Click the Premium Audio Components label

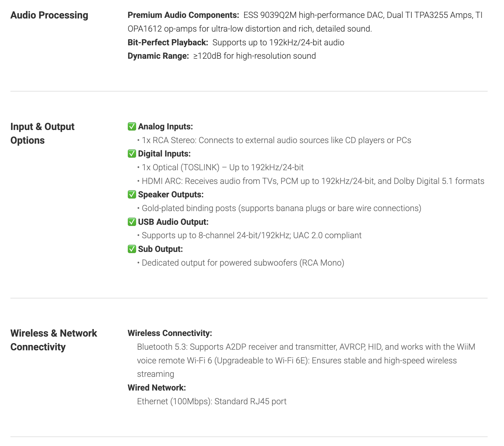click(183, 15)
